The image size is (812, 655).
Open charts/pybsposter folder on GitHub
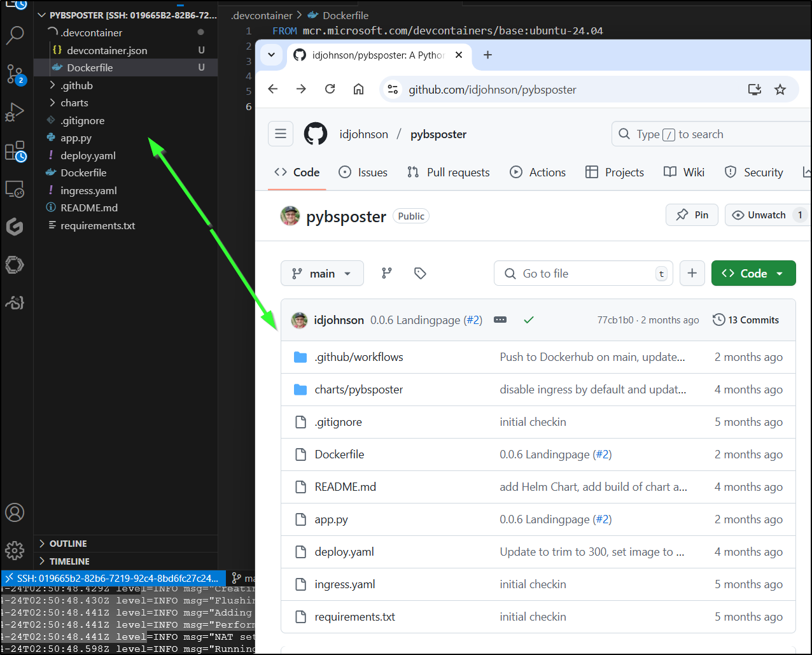coord(359,390)
